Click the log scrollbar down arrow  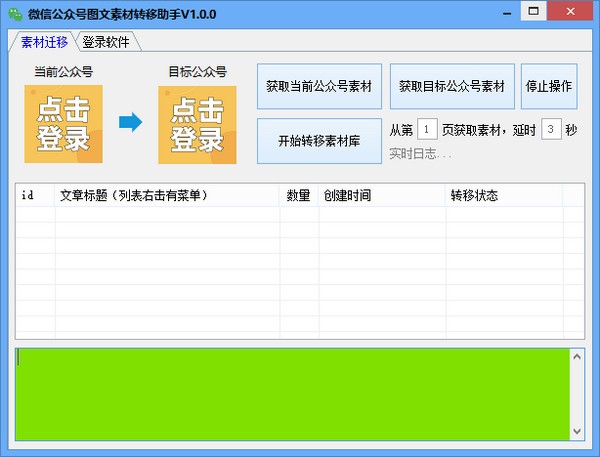pos(577,431)
